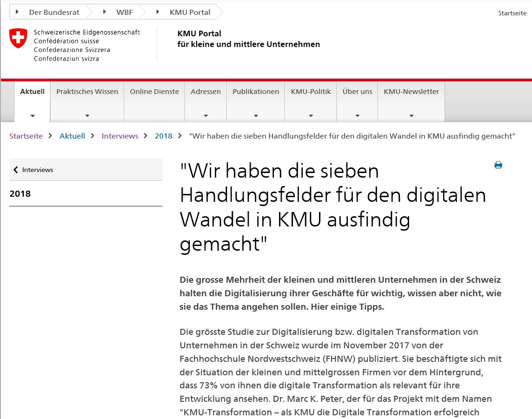Navigate to Startseite in the breadcrumb
532x419 pixels.
click(26, 136)
